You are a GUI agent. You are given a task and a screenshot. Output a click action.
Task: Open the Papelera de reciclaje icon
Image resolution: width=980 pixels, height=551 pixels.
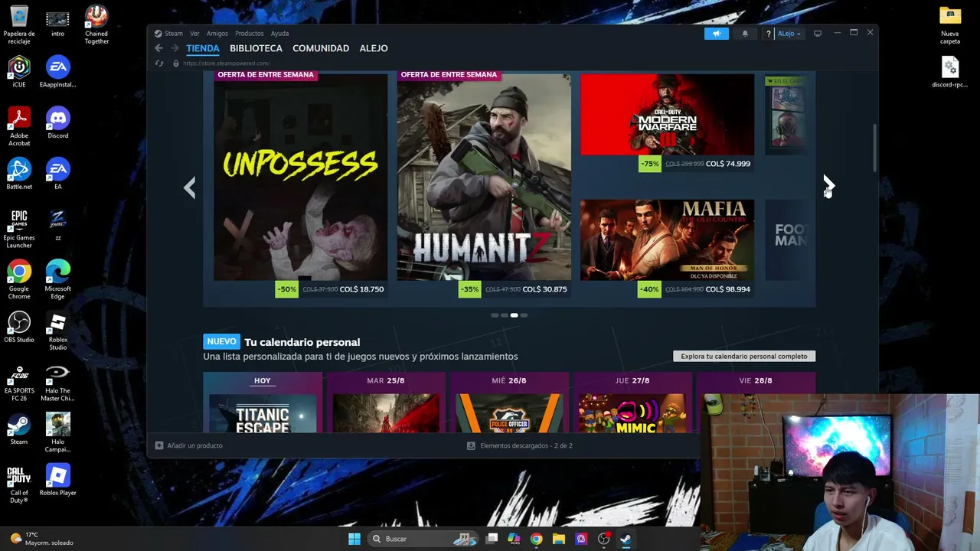point(19,24)
